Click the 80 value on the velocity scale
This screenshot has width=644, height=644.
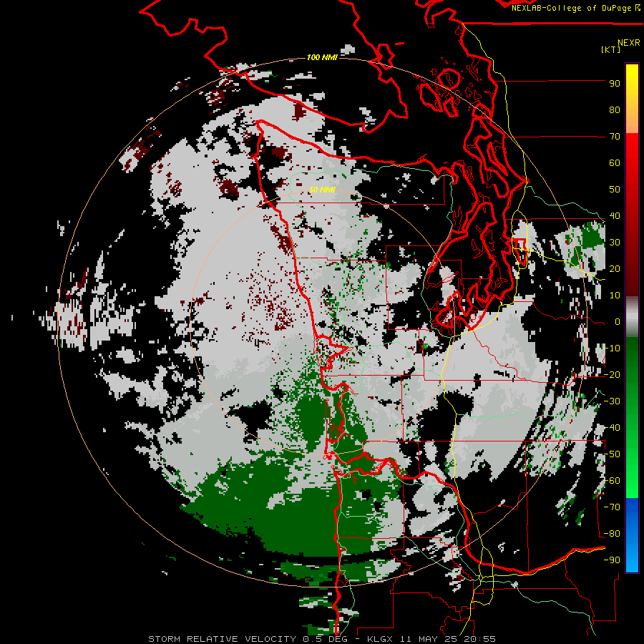point(615,110)
